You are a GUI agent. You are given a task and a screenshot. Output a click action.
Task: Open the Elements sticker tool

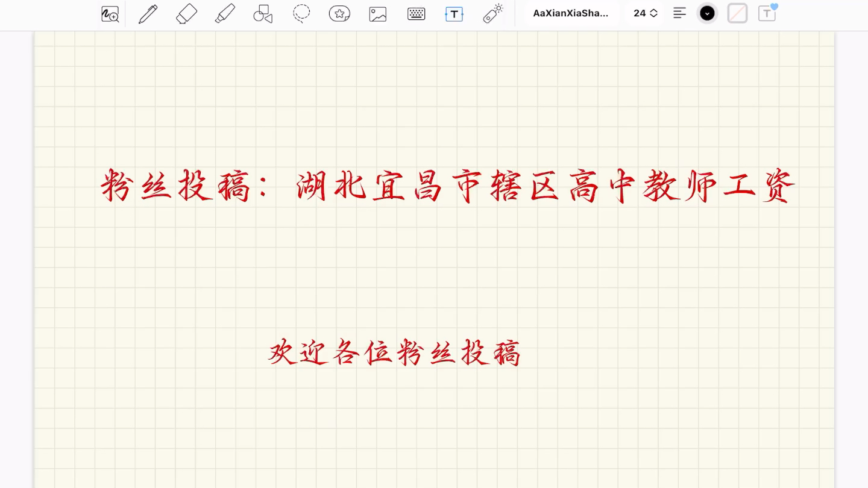[x=339, y=14]
